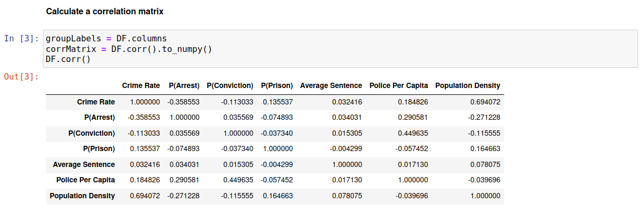Select the P(Arrest) row label
Screen dimensions: 644x211
point(99,118)
